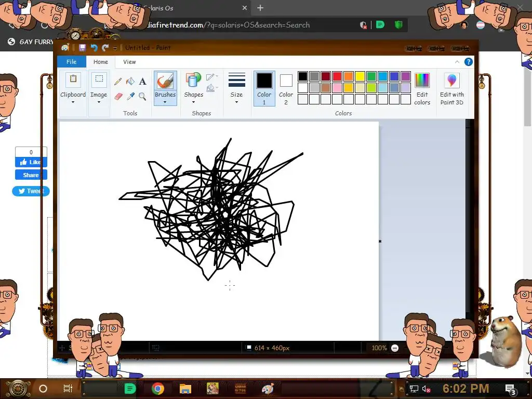
Task: Click the zoom out minus button in status bar
Action: point(395,348)
